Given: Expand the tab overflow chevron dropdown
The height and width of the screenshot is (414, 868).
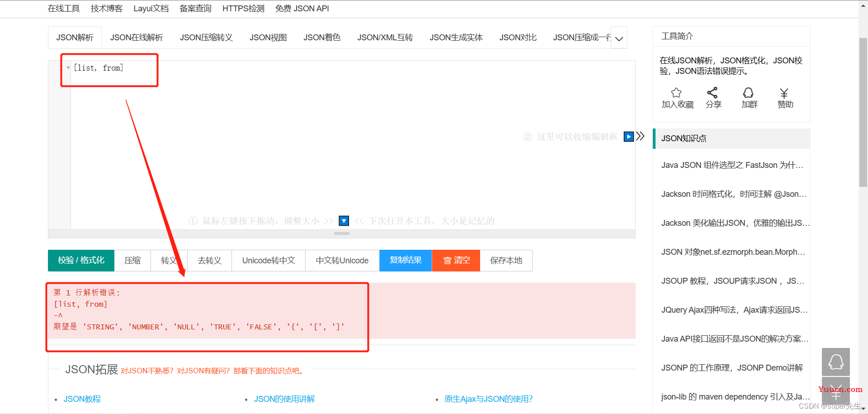Looking at the screenshot, I should click(x=619, y=38).
